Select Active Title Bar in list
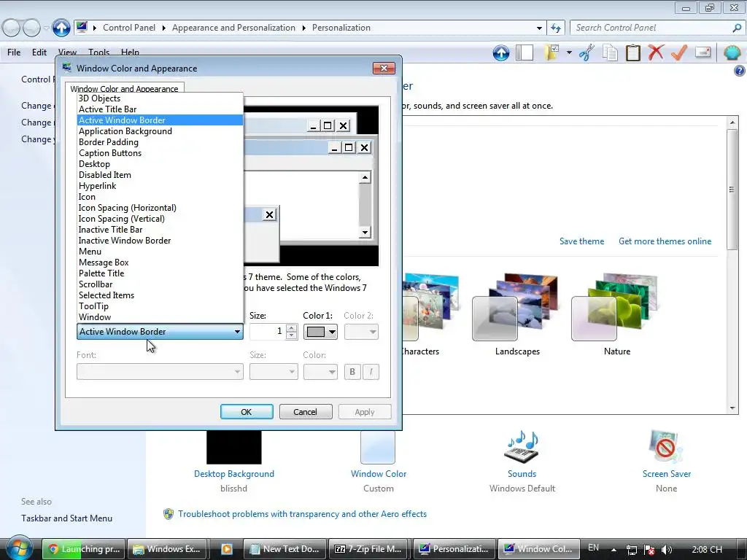 (x=160, y=109)
